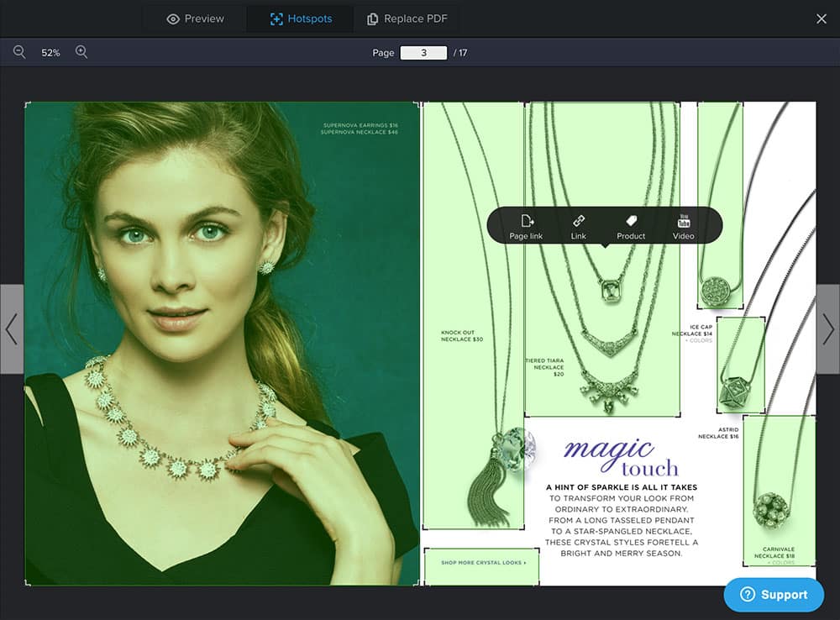The image size is (840, 620).
Task: Select the Shop More Crystal Looks hotspot
Action: 483,566
